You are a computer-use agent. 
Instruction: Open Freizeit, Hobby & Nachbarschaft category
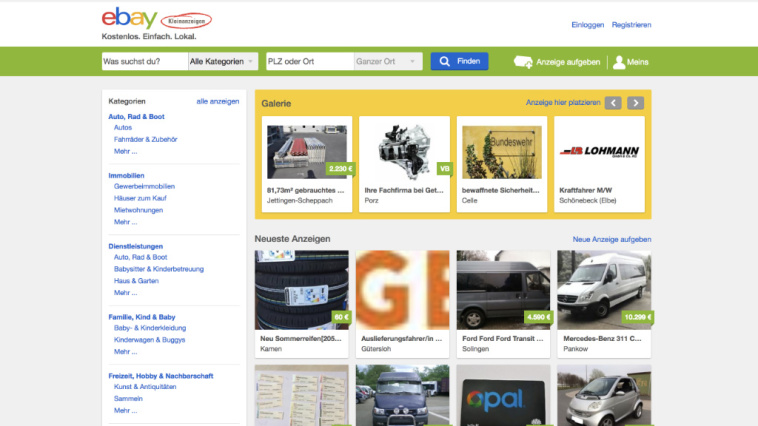click(160, 376)
